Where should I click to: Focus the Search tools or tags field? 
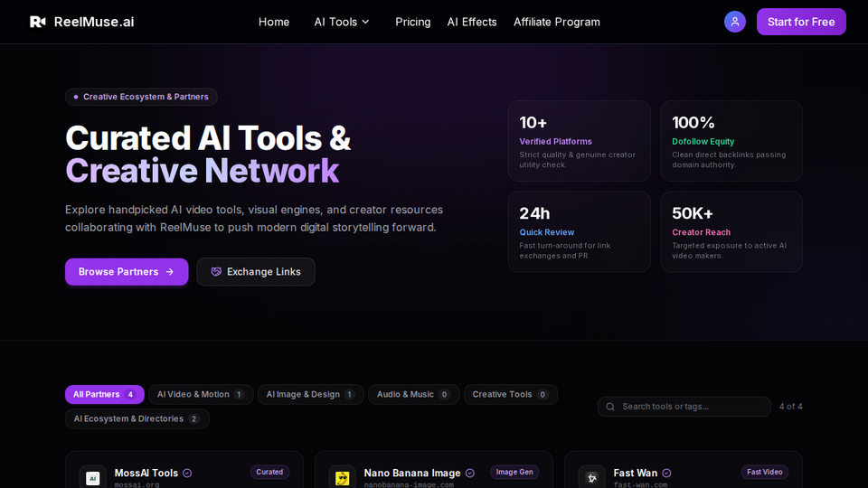[684, 407]
